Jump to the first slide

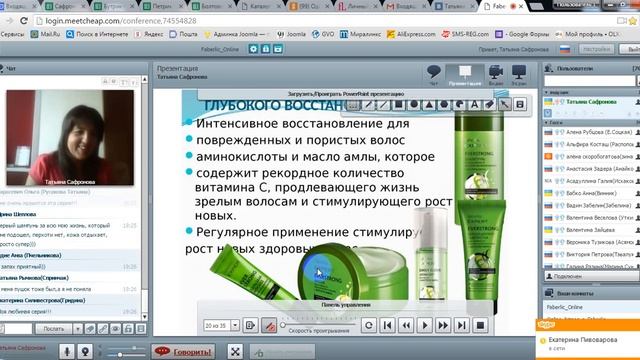coord(387,325)
